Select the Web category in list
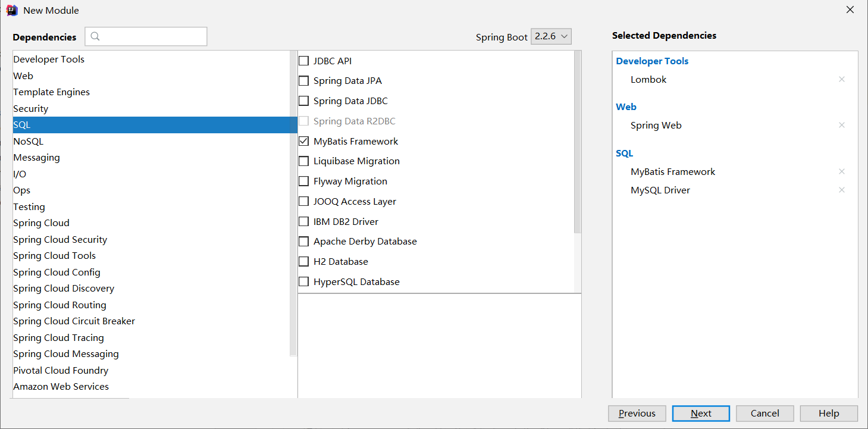The width and height of the screenshot is (868, 429). 23,76
